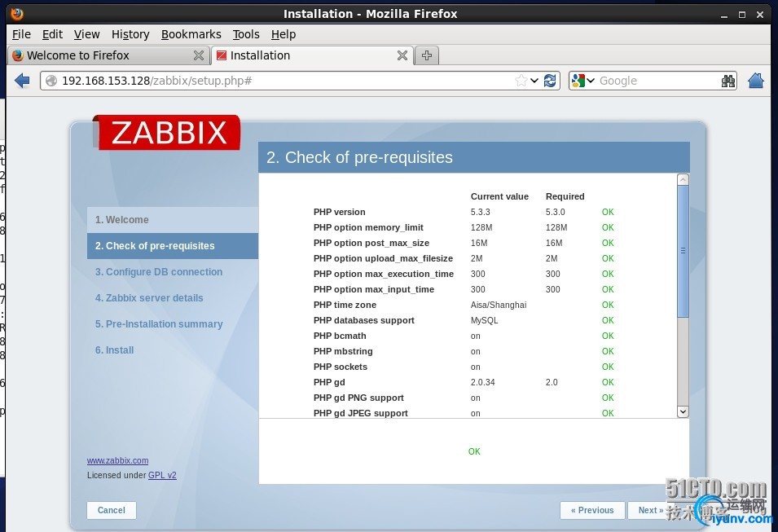Click the binoculars search icon
The image size is (778, 532).
point(727,81)
